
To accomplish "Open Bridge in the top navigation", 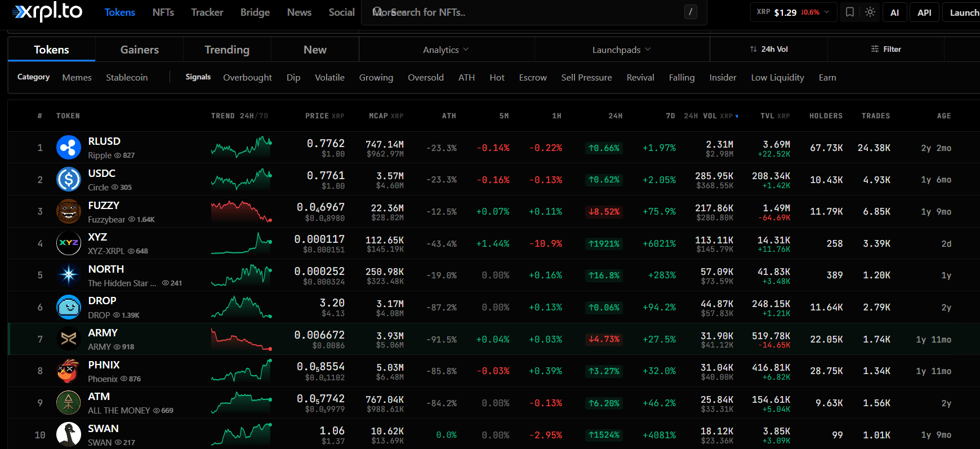I will click(255, 12).
